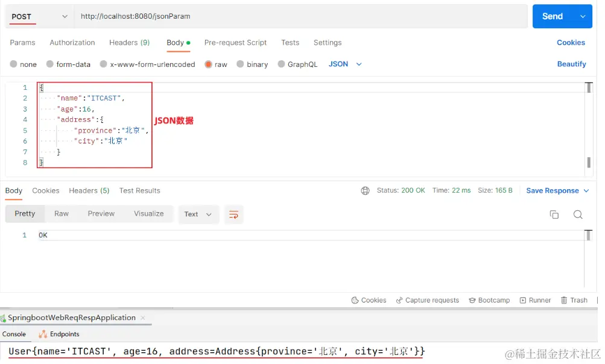Click the globe network icon beside Status
605x364 pixels.
pyautogui.click(x=365, y=190)
